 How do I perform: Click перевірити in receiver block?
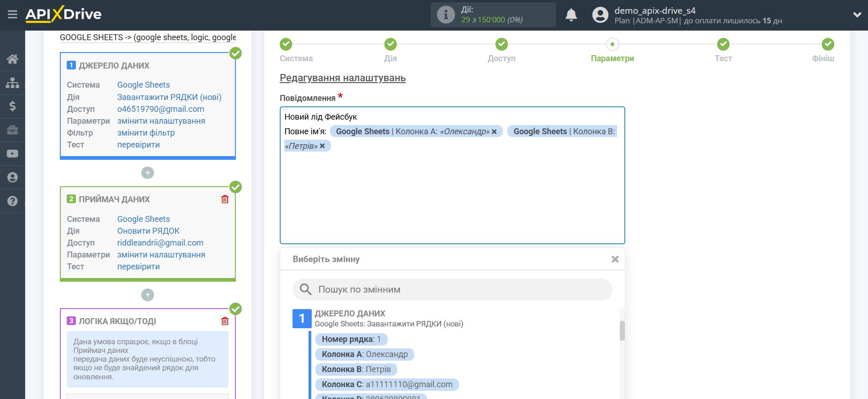click(138, 267)
